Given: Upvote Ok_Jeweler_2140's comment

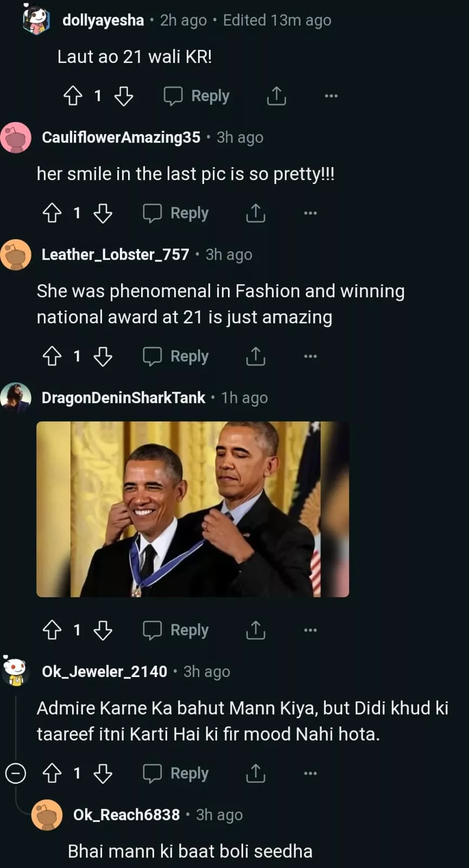Looking at the screenshot, I should [x=52, y=773].
